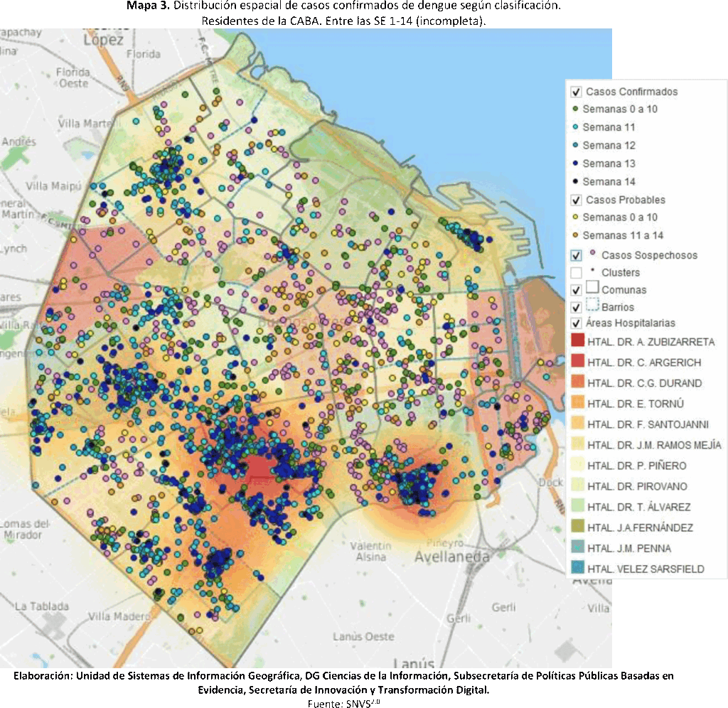Select the HTAL. J.M. PENNA swatch
Viewport: 728px width, 708px height.
pos(577,547)
